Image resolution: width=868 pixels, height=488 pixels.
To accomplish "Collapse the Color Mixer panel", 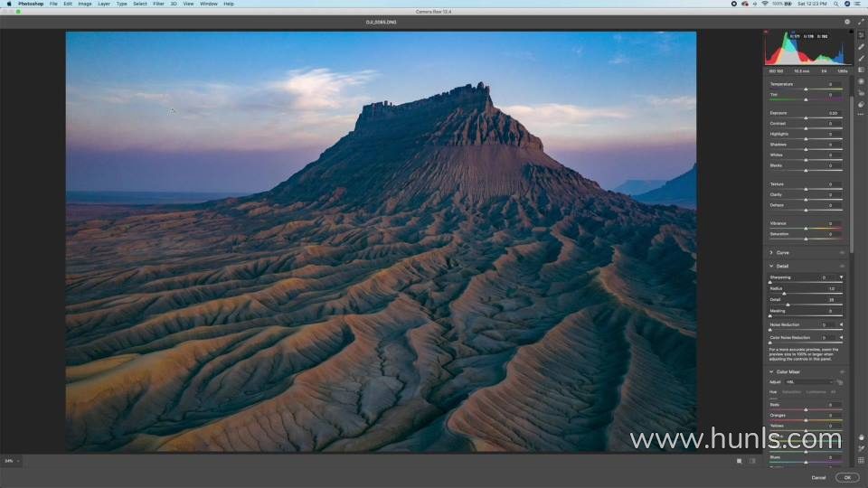I will 771,371.
